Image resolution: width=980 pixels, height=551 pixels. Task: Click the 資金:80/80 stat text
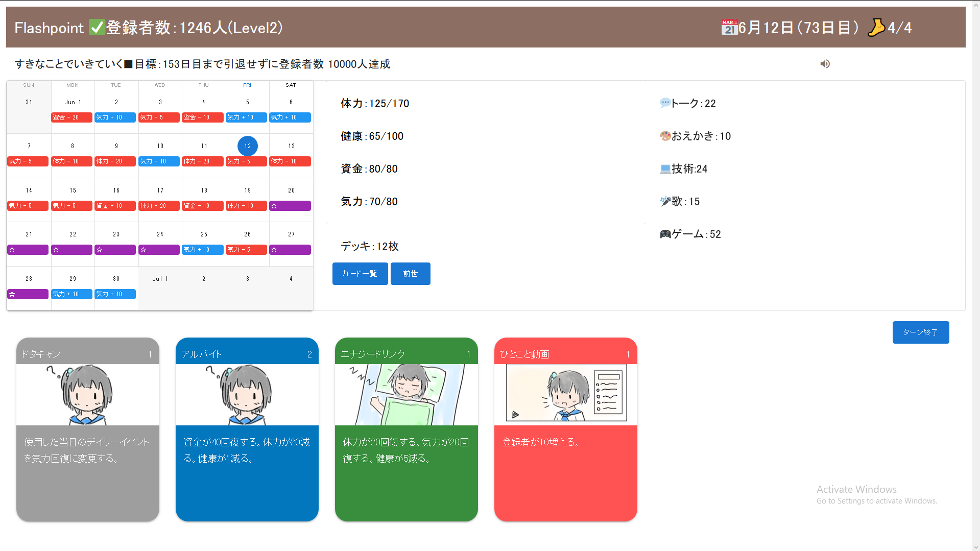369,169
